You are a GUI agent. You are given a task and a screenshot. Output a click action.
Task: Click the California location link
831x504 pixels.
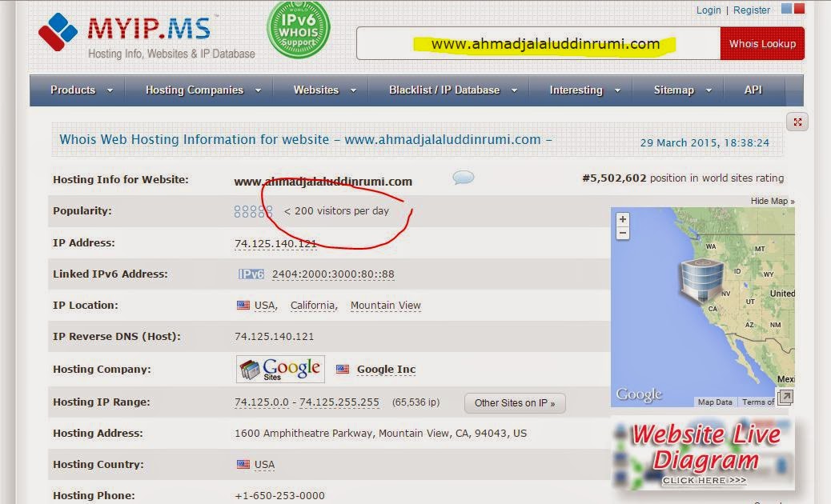point(313,306)
